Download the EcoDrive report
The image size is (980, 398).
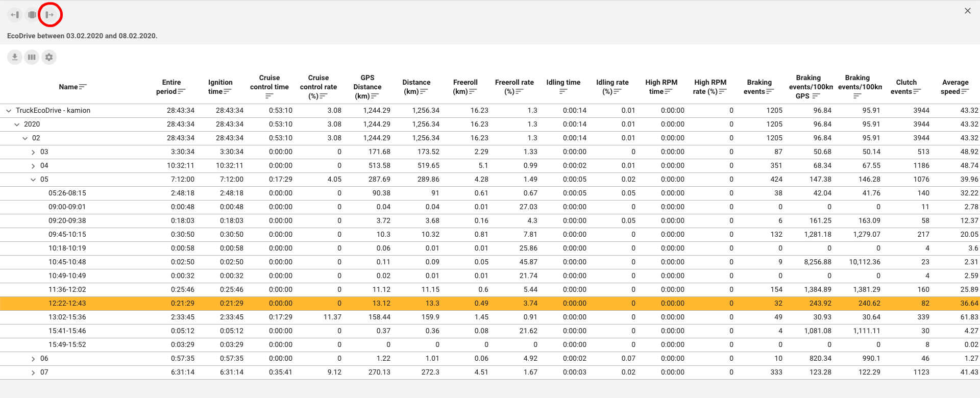pyautogui.click(x=15, y=57)
